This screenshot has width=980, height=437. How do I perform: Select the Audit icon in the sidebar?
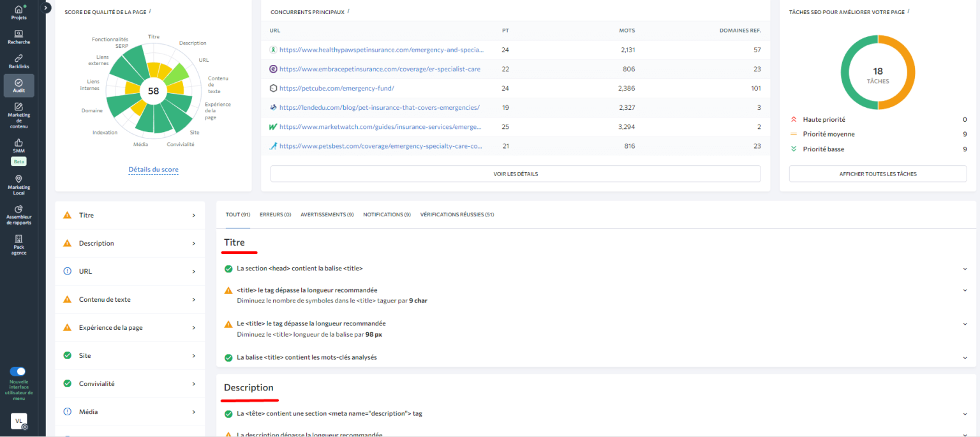click(19, 85)
